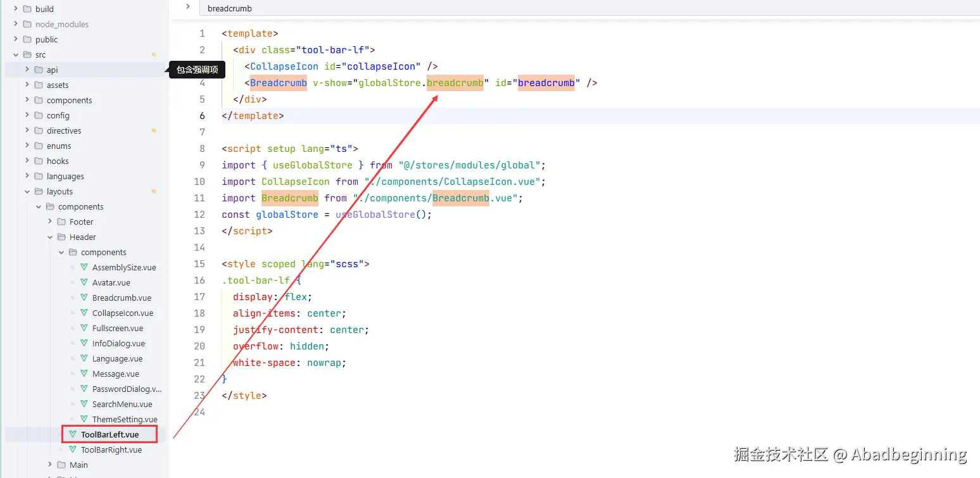980x478 pixels.
Task: Click the Vue icon beside InfoDialog.vue
Action: click(x=84, y=343)
